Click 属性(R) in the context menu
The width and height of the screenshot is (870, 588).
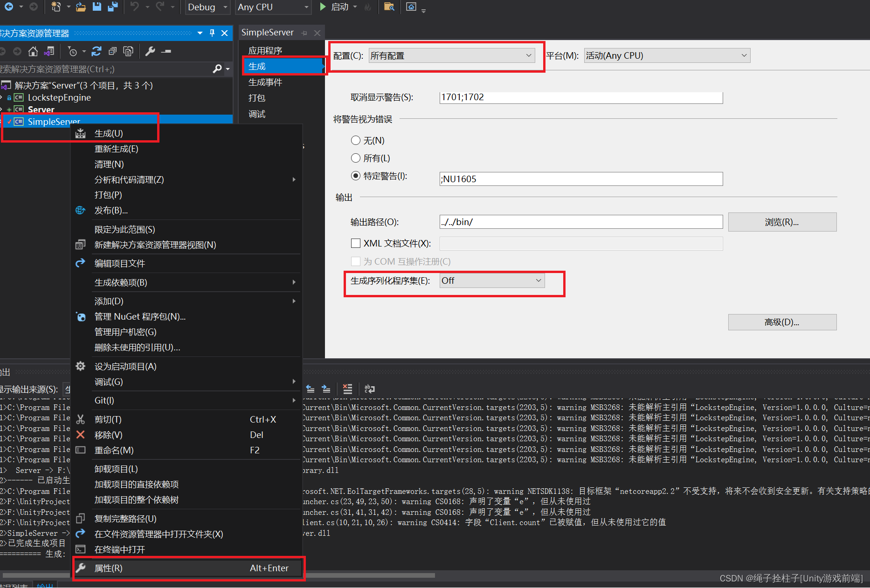[186, 568]
